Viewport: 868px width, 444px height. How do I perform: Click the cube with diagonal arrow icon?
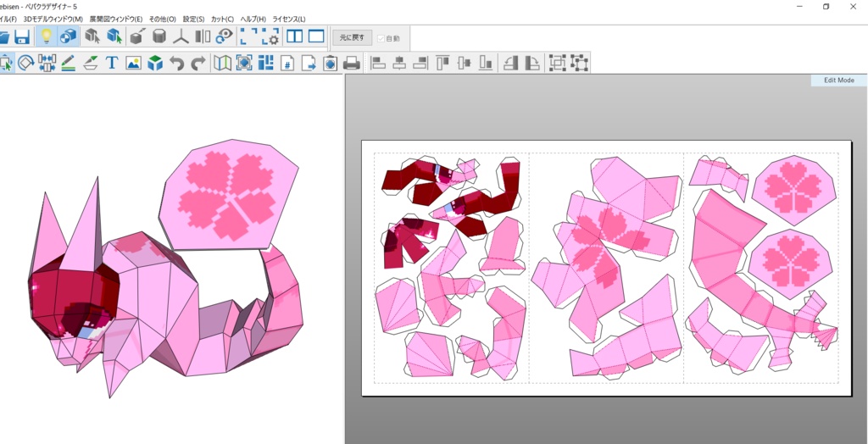pyautogui.click(x=137, y=37)
